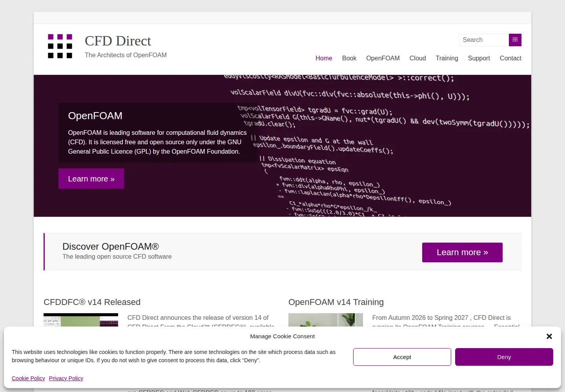The width and height of the screenshot is (565, 392).
Task: Open the Training menu item
Action: tap(447, 58)
